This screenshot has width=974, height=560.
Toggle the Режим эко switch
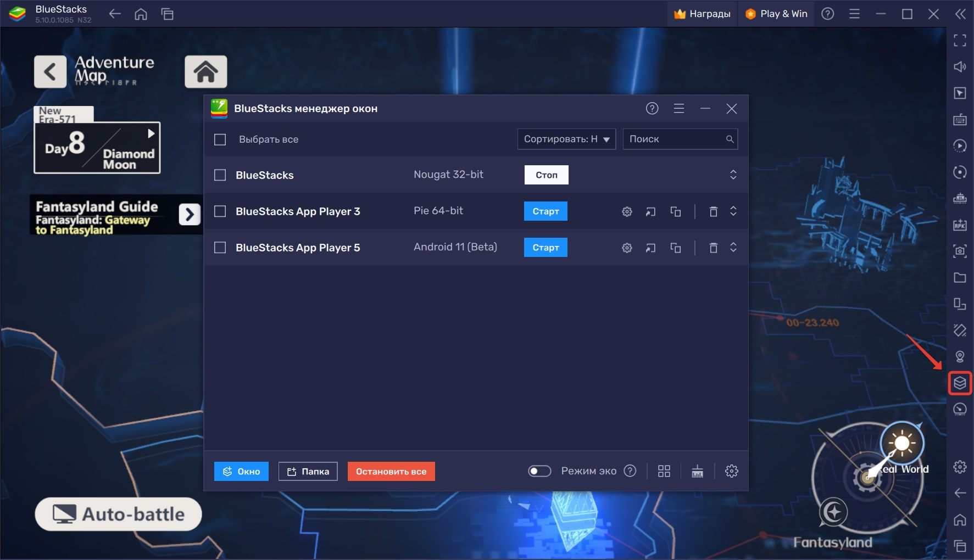pyautogui.click(x=539, y=471)
